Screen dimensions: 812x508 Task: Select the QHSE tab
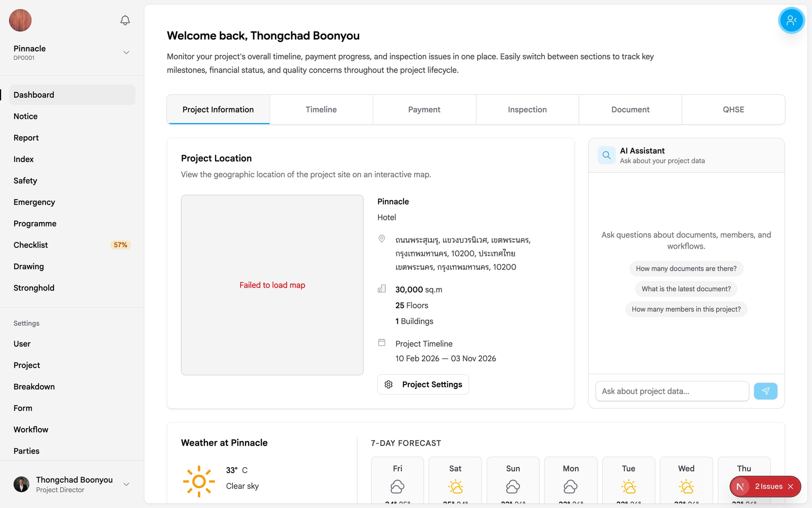tap(733, 110)
